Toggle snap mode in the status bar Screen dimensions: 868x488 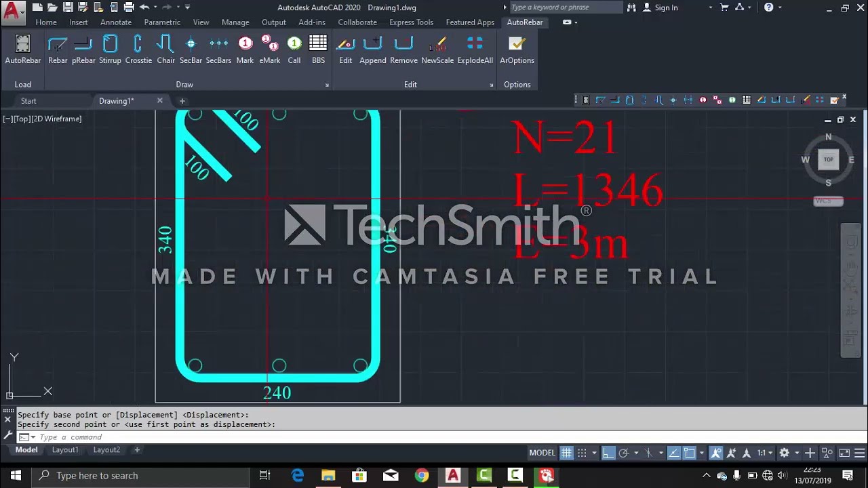pyautogui.click(x=582, y=453)
